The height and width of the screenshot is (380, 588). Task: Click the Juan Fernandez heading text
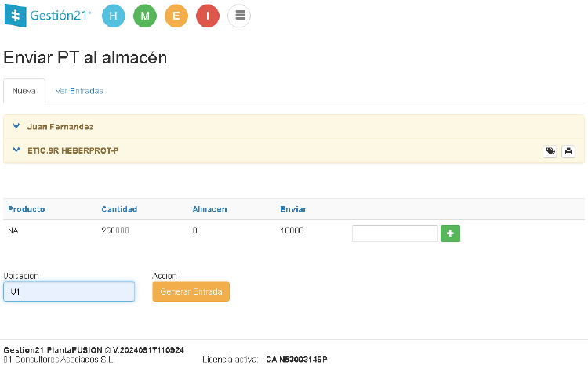click(60, 127)
